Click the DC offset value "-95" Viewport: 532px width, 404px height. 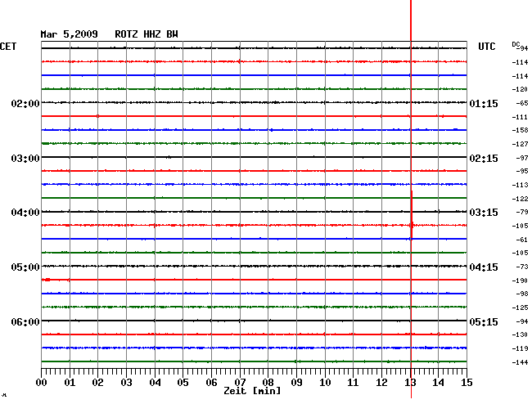(522, 171)
